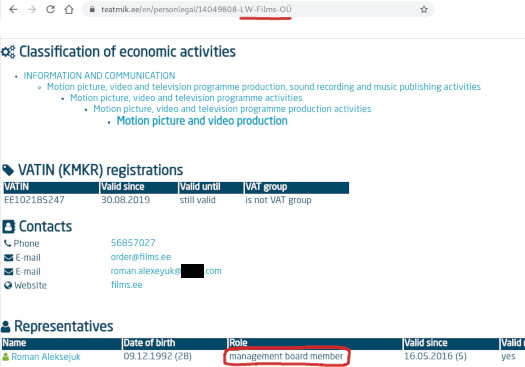Select birth date 09.12.1992 (28)
Image resolution: width=525 pixels, height=367 pixels.
point(157,356)
